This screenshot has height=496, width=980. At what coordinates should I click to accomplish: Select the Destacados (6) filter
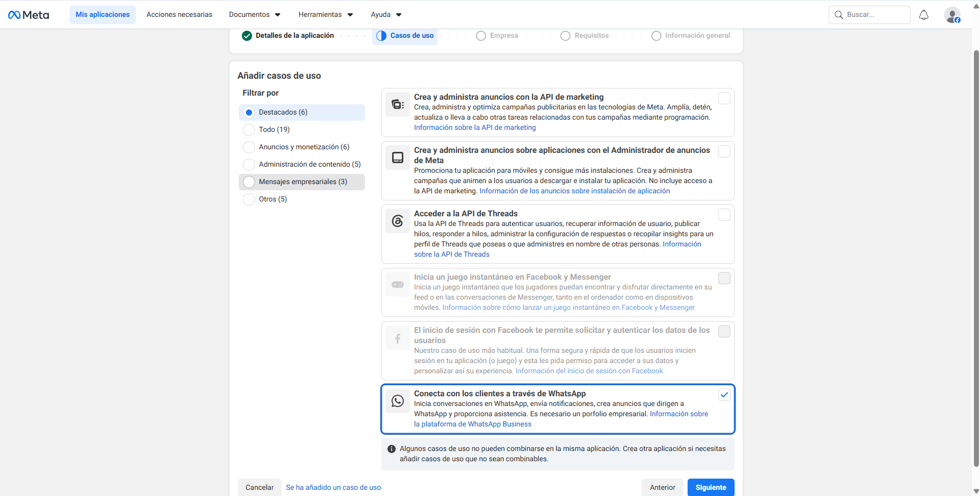coord(302,112)
